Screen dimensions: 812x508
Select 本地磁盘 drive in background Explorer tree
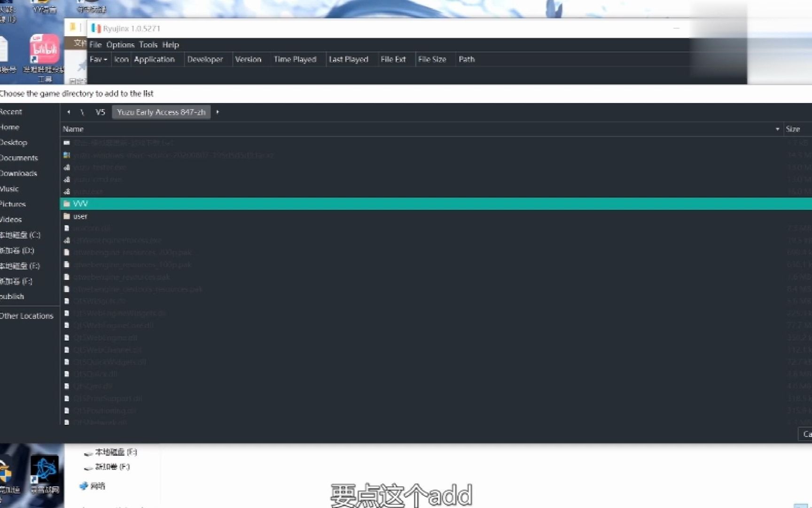(x=111, y=452)
